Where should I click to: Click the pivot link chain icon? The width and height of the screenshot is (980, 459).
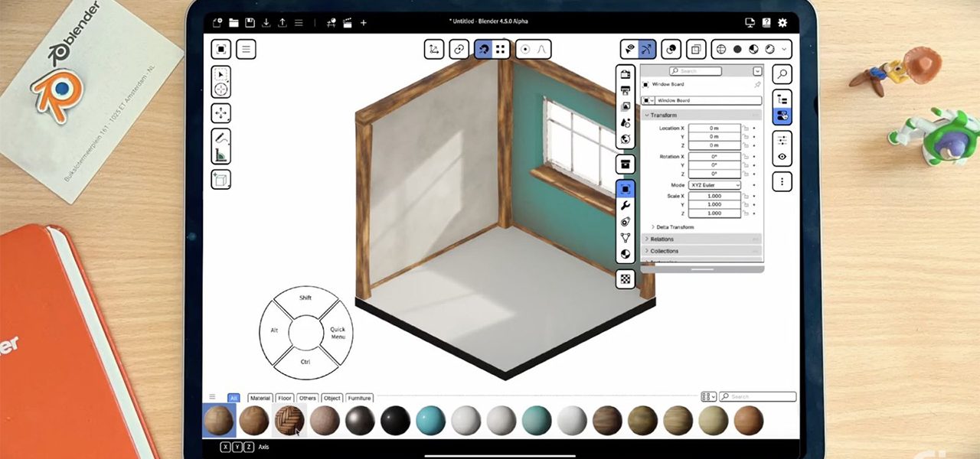pos(459,49)
